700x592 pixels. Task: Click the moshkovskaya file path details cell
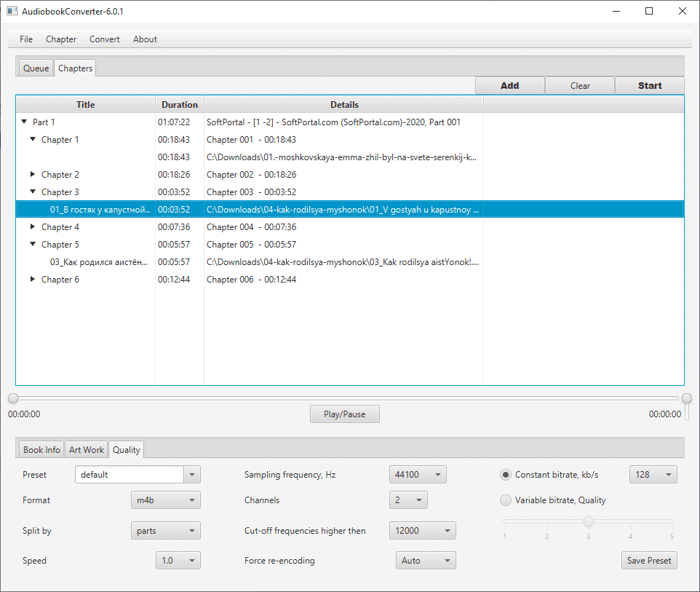click(341, 157)
